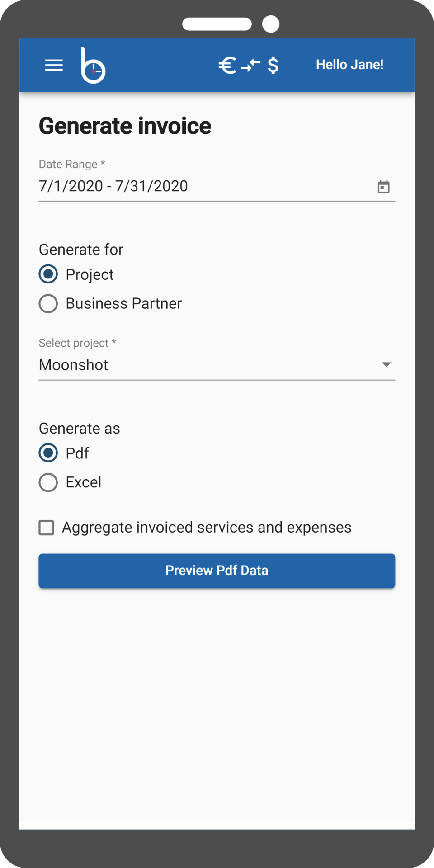
Task: Click the Excel option label
Action: coord(84,482)
